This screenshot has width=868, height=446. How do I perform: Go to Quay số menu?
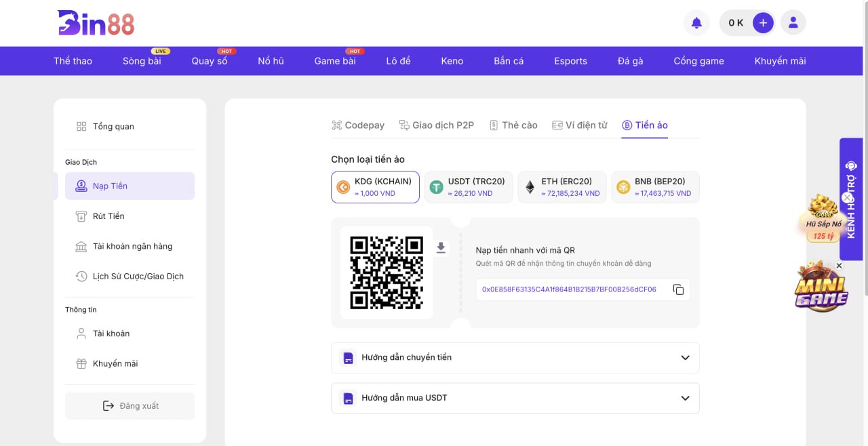click(x=210, y=61)
